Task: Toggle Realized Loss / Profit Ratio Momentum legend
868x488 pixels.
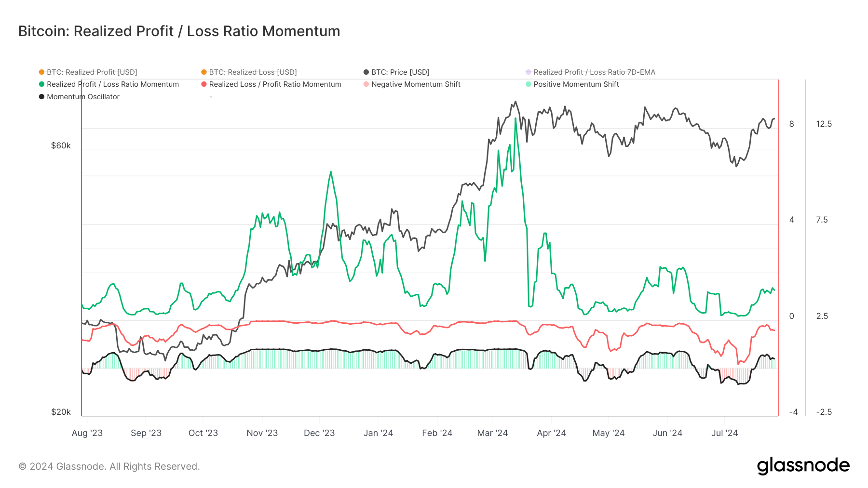Action: (x=271, y=84)
